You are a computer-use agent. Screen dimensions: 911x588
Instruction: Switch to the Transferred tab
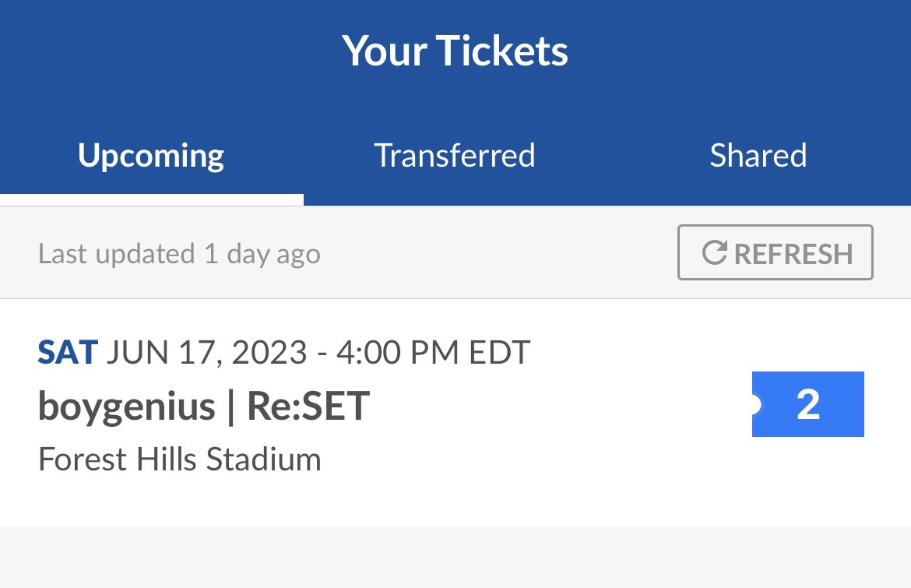tap(455, 156)
